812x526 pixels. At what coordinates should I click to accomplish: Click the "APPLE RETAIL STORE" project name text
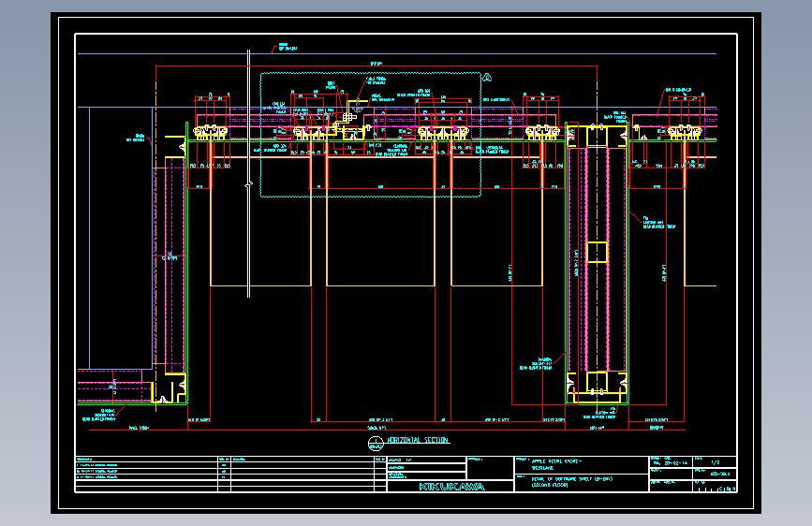(x=556, y=460)
